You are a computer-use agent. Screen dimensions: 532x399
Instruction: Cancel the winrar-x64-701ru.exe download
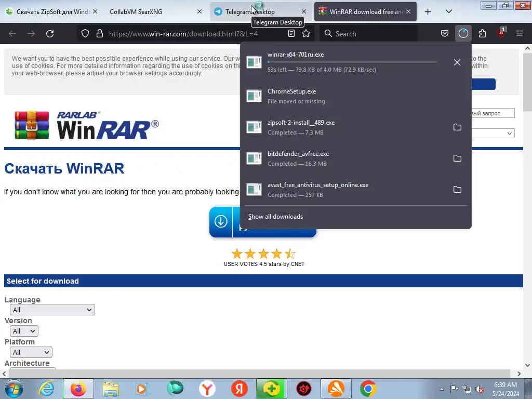coord(457,62)
